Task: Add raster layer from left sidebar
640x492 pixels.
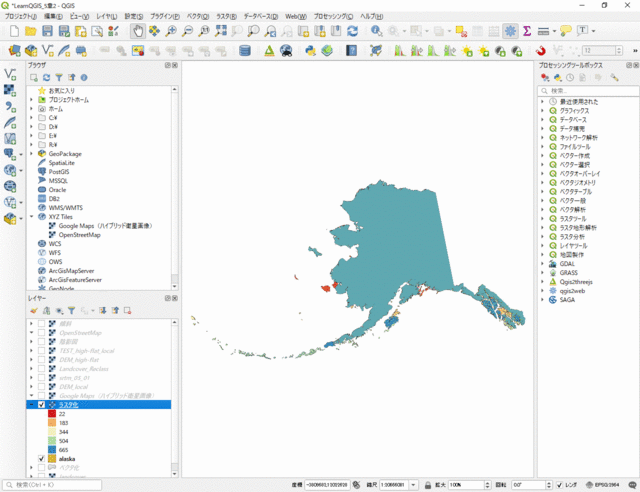Action: click(x=10, y=90)
